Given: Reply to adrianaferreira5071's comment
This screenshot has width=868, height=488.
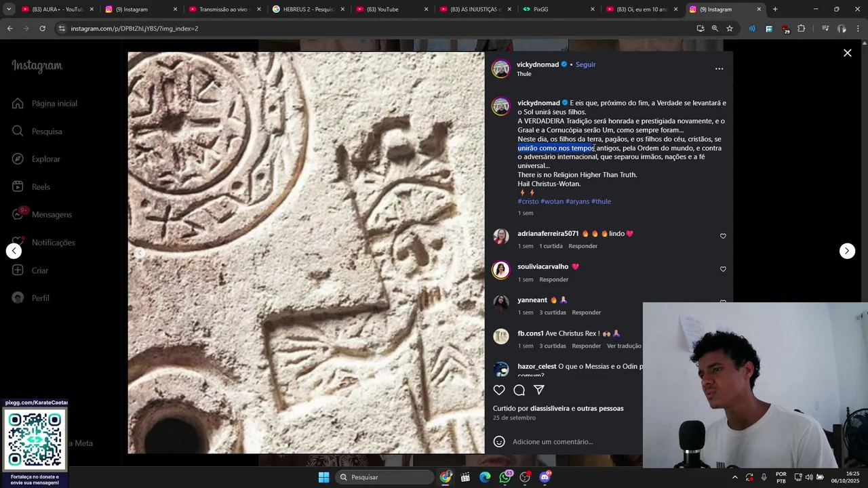Looking at the screenshot, I should coord(583,246).
